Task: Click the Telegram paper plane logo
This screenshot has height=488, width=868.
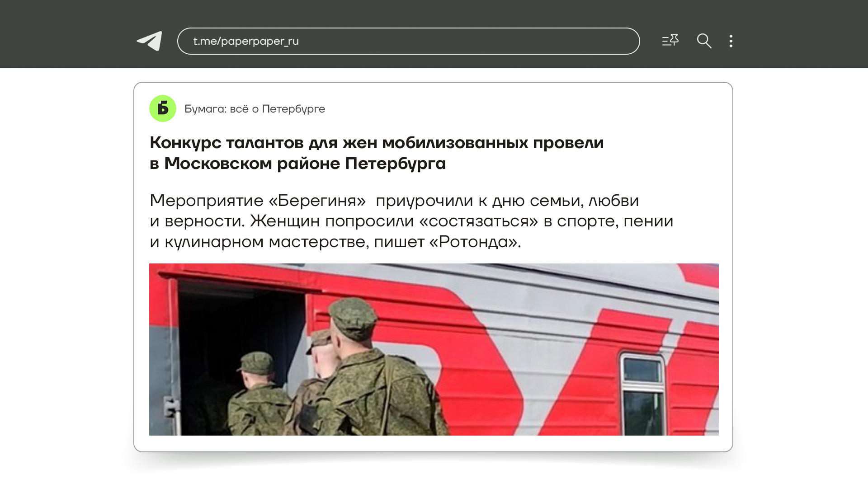Action: tap(150, 41)
